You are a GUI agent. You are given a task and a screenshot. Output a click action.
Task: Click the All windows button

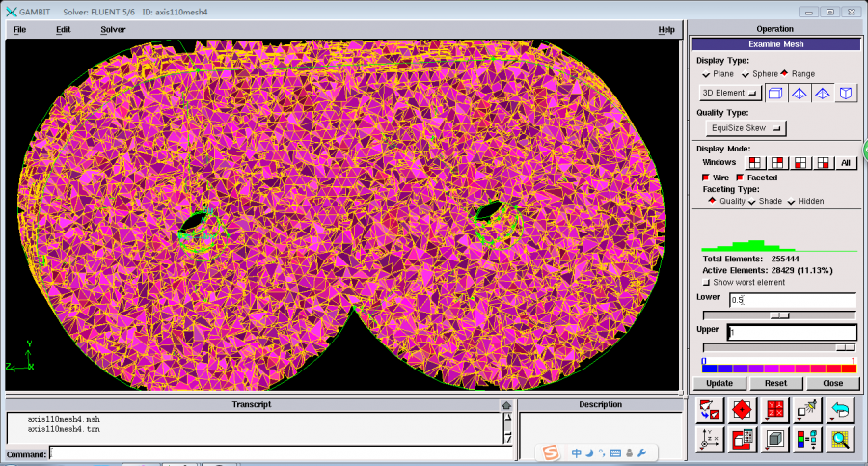click(x=845, y=163)
